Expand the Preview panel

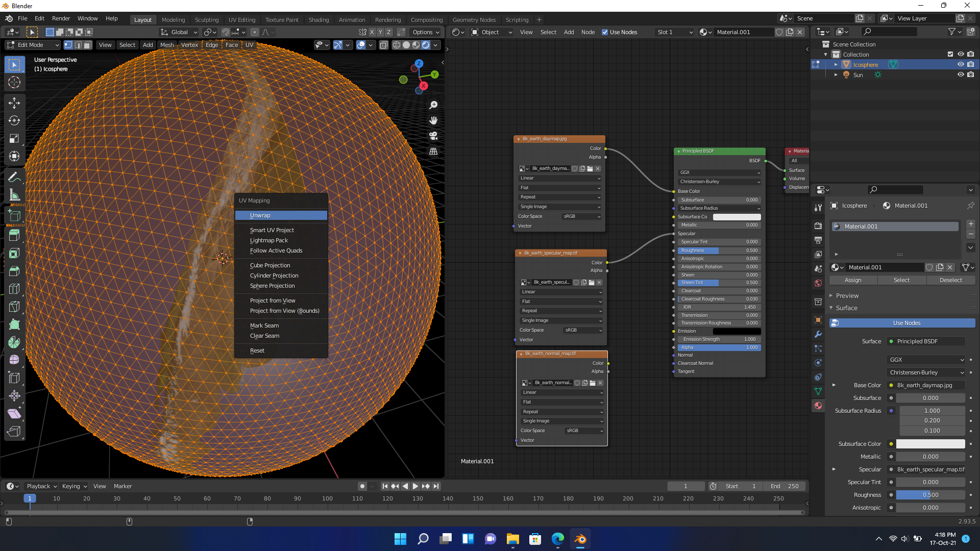click(847, 296)
